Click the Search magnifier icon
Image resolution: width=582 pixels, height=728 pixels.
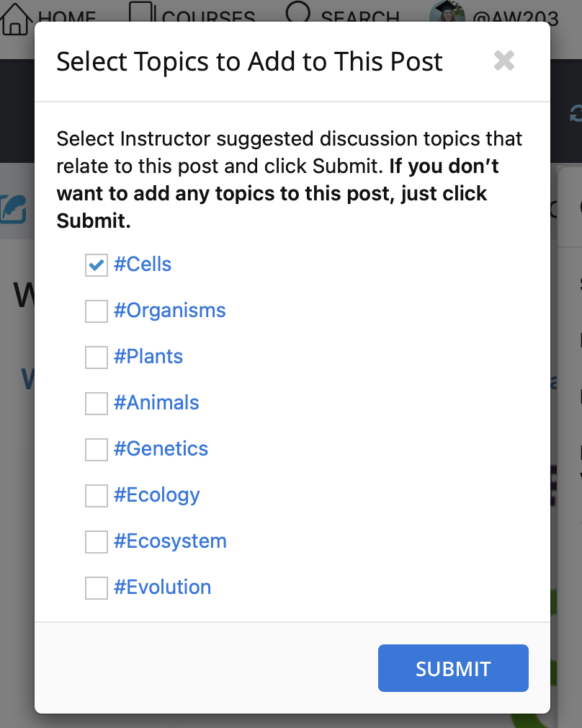click(297, 12)
